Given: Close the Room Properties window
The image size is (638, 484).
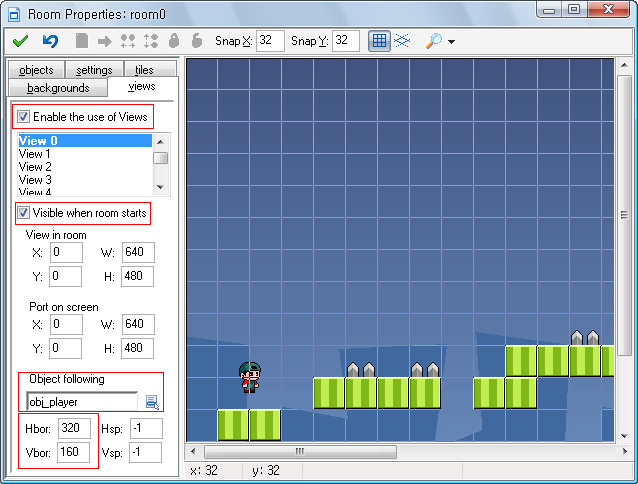Looking at the screenshot, I should tap(608, 9).
